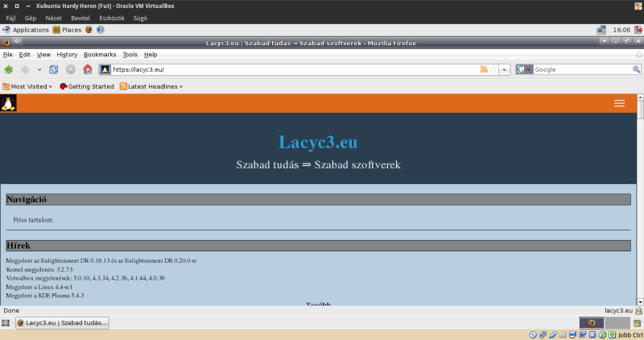Subscribe via the orange RSS feed icon
644x340 pixels.
(484, 69)
